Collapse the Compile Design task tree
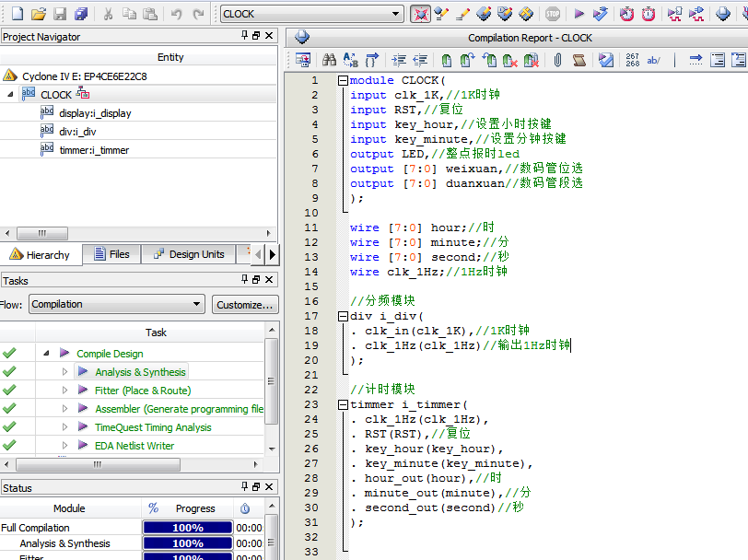The width and height of the screenshot is (748, 560). click(46, 353)
